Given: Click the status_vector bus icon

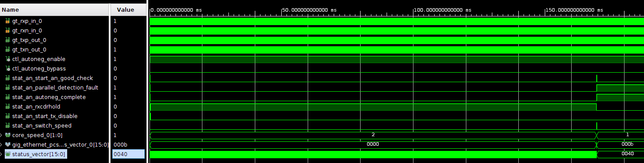Looking at the screenshot, I should (x=8, y=154).
